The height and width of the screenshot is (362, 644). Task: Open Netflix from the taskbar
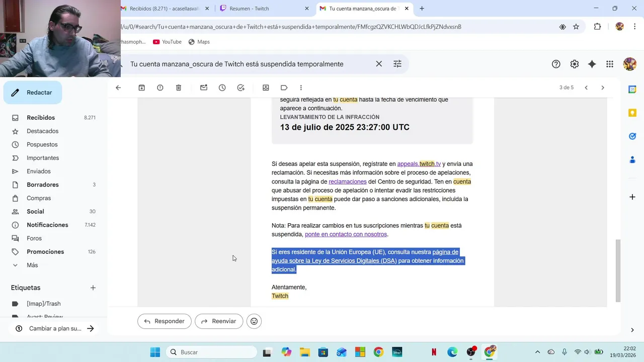(x=434, y=352)
